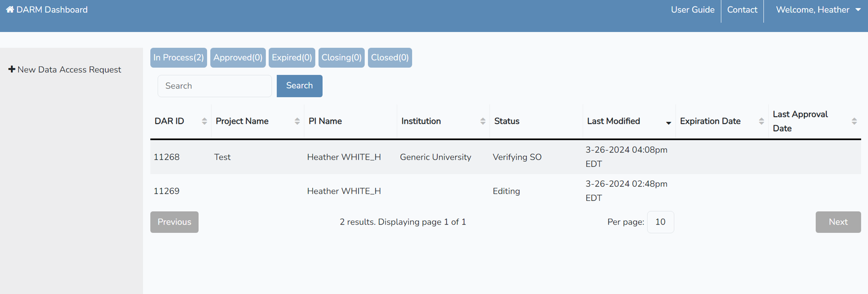Switch to the Approved(0) tab
Viewport: 868px width, 294px height.
click(238, 58)
